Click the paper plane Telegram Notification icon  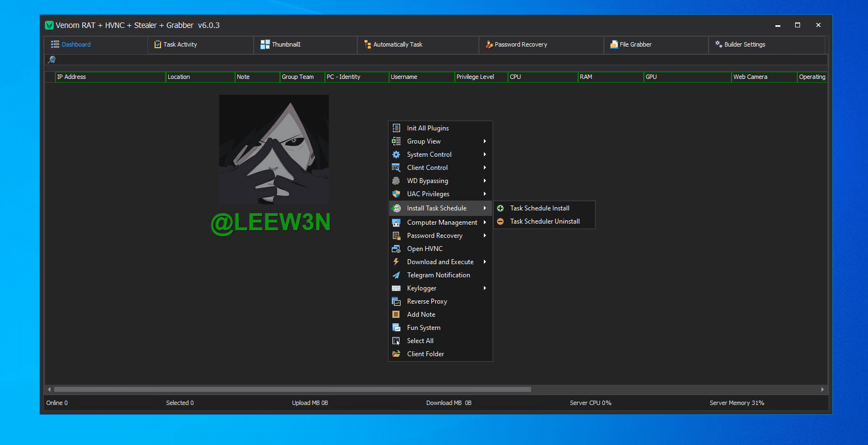click(396, 275)
